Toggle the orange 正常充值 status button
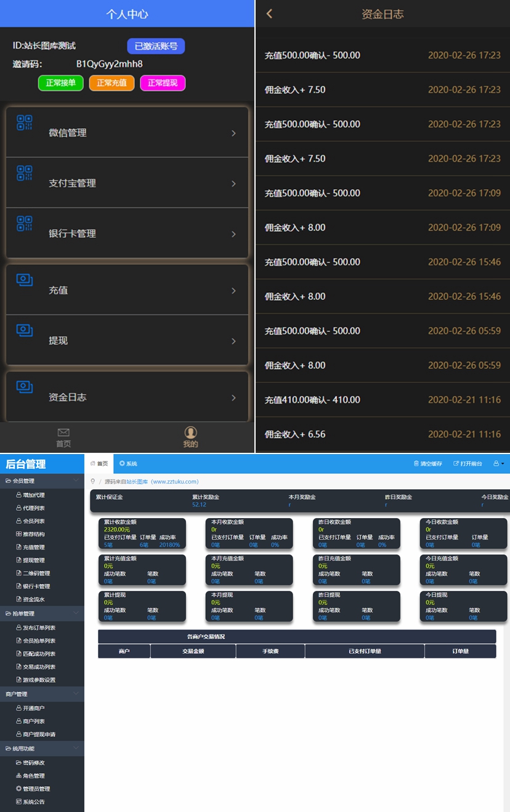Viewport: 510px width, 812px height. point(111,83)
